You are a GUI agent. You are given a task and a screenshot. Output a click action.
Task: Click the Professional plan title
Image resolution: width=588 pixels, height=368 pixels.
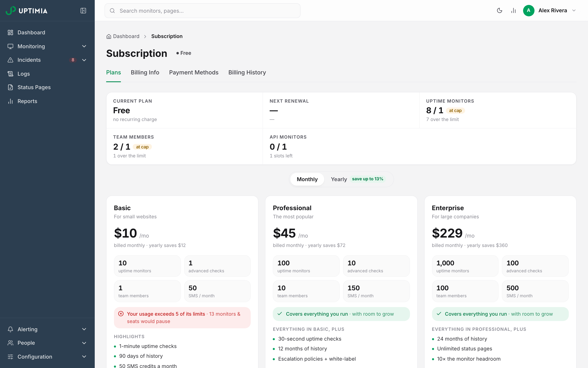tap(292, 208)
